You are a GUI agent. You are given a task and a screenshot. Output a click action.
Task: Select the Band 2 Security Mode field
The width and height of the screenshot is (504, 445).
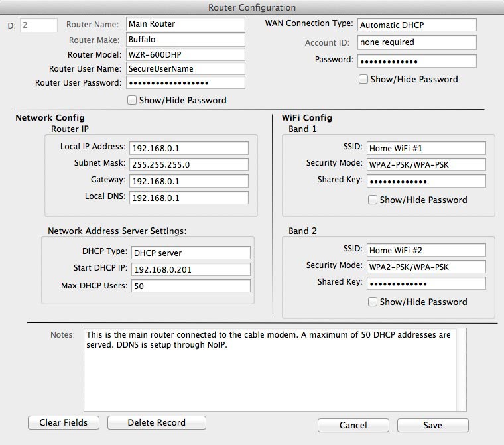point(426,266)
